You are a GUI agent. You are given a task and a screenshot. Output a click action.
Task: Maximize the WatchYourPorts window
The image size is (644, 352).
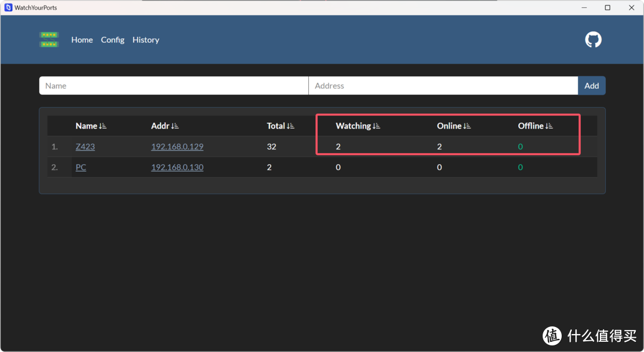coord(607,8)
